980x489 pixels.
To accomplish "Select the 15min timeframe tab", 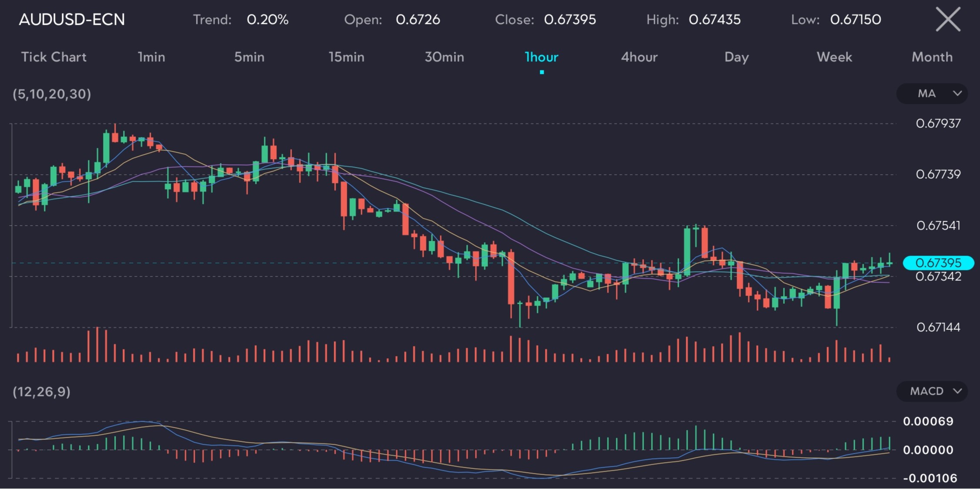I will (x=347, y=57).
